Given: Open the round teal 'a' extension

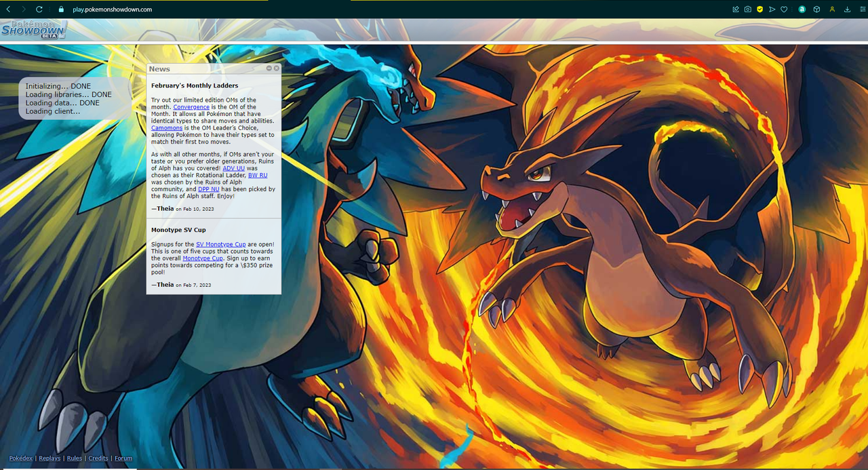Looking at the screenshot, I should [802, 9].
